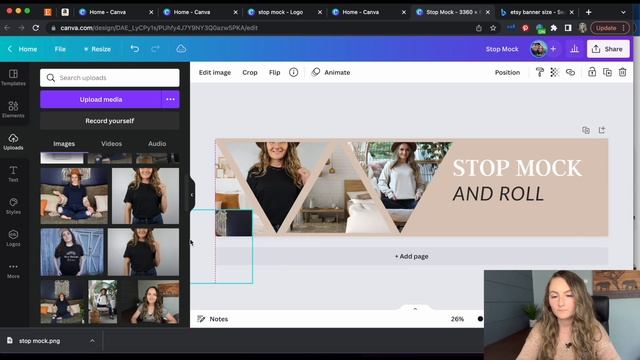Click the copy style paint roller icon

point(540,72)
